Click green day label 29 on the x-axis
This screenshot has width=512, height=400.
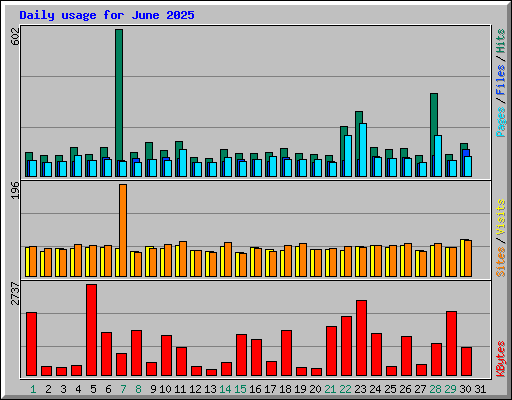(450, 389)
